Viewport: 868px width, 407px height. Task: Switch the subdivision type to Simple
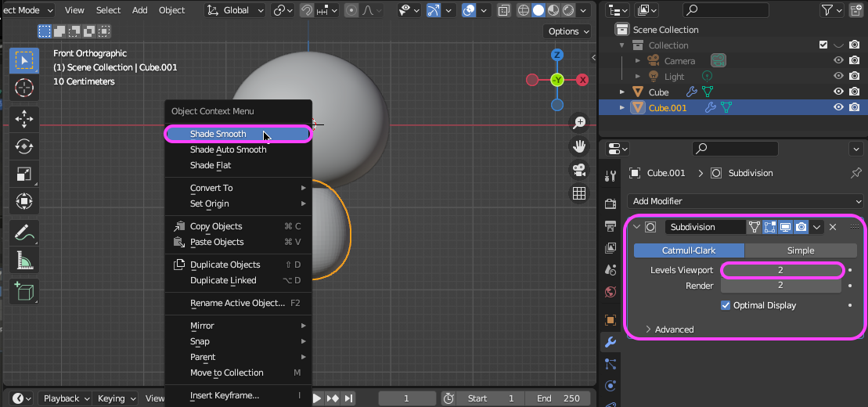click(x=800, y=250)
